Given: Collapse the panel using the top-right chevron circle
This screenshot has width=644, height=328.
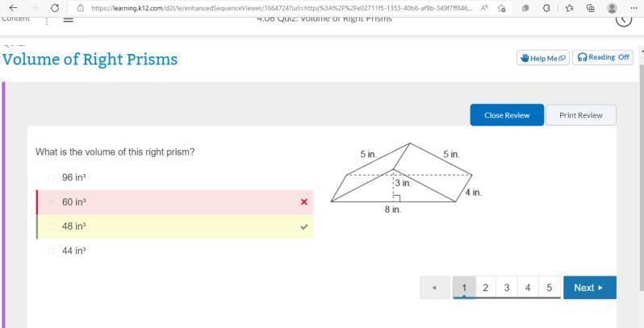Looking at the screenshot, I should point(624,19).
